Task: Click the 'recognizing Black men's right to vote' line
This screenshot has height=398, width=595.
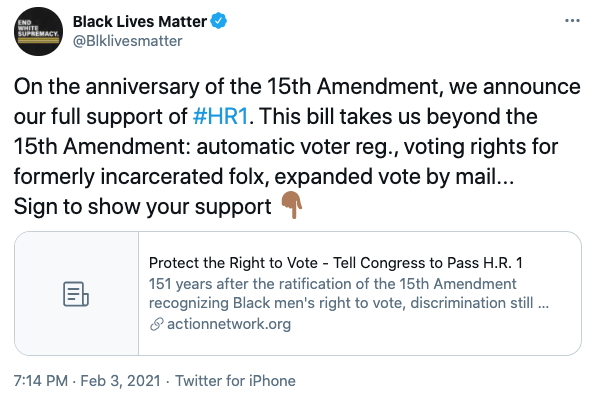Action: [x=349, y=303]
